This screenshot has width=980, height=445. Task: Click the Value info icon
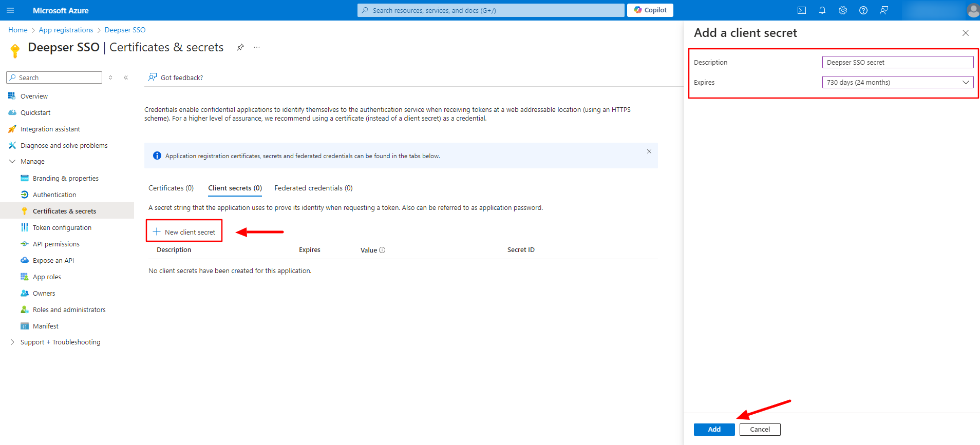[x=382, y=250]
